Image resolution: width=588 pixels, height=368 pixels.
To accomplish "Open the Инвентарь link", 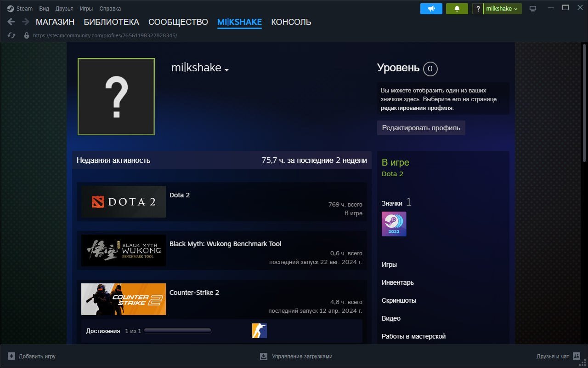I will pyautogui.click(x=398, y=282).
